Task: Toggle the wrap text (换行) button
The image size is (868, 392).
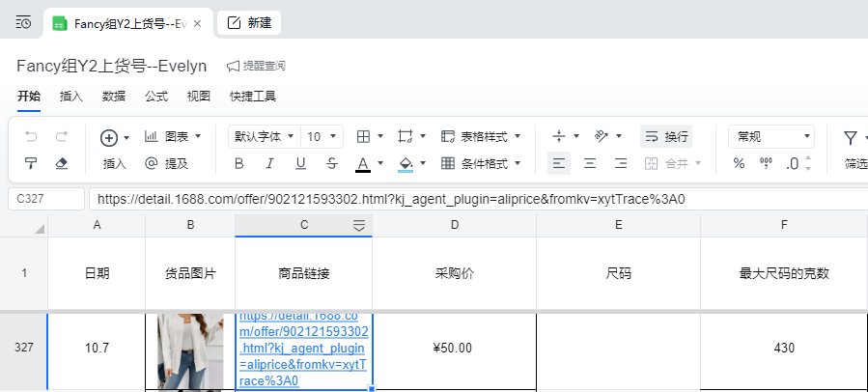Action: tap(665, 137)
